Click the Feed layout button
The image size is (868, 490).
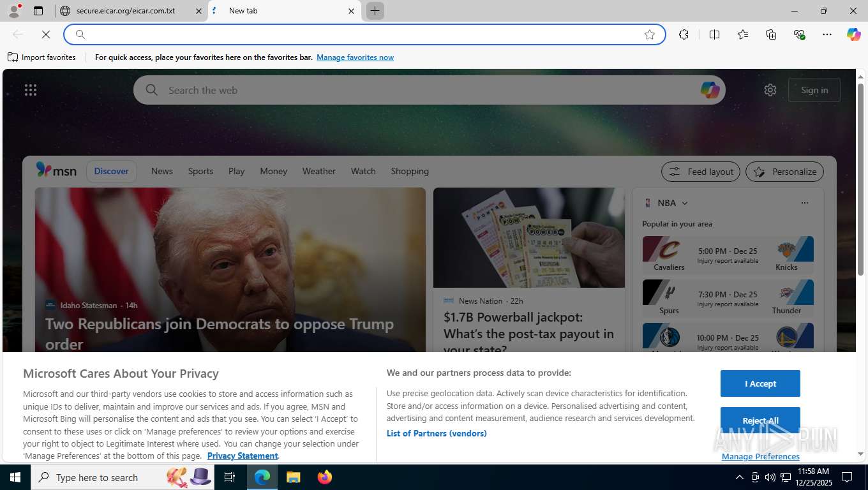click(701, 172)
